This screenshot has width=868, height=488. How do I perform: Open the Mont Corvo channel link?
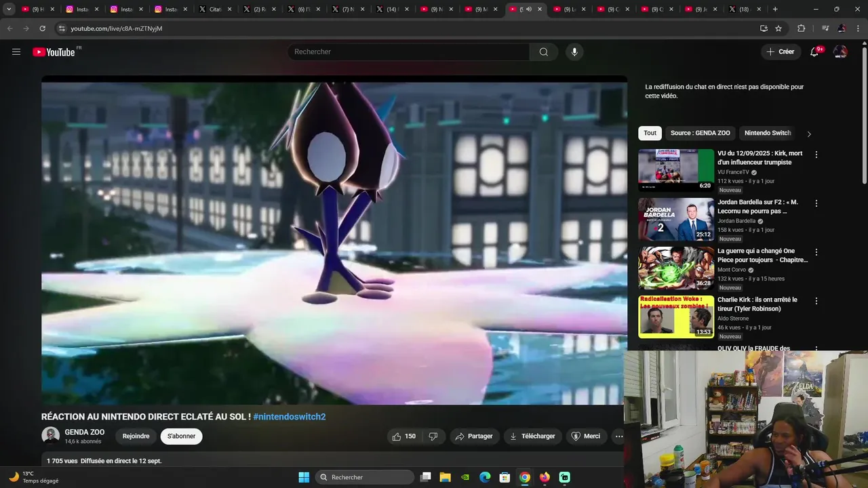pyautogui.click(x=732, y=270)
